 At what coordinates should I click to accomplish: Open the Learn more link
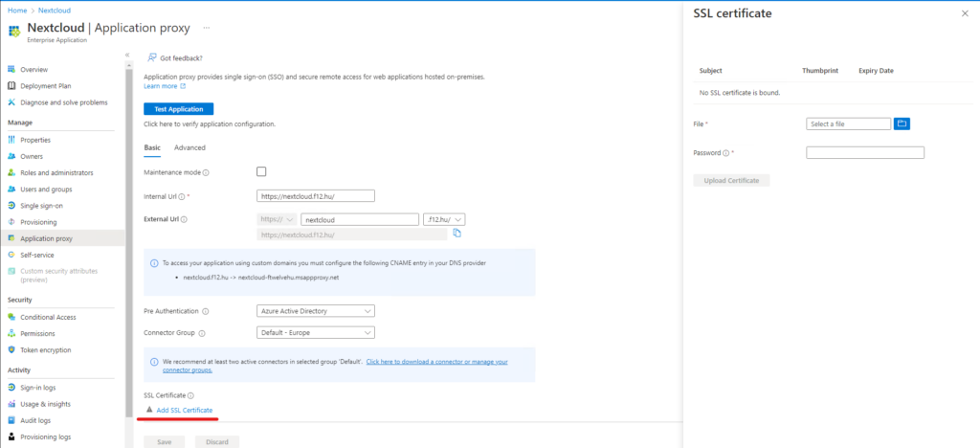pos(165,86)
